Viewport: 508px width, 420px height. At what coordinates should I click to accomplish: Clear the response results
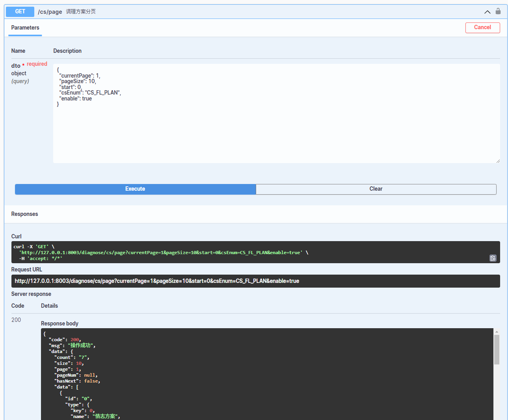376,189
